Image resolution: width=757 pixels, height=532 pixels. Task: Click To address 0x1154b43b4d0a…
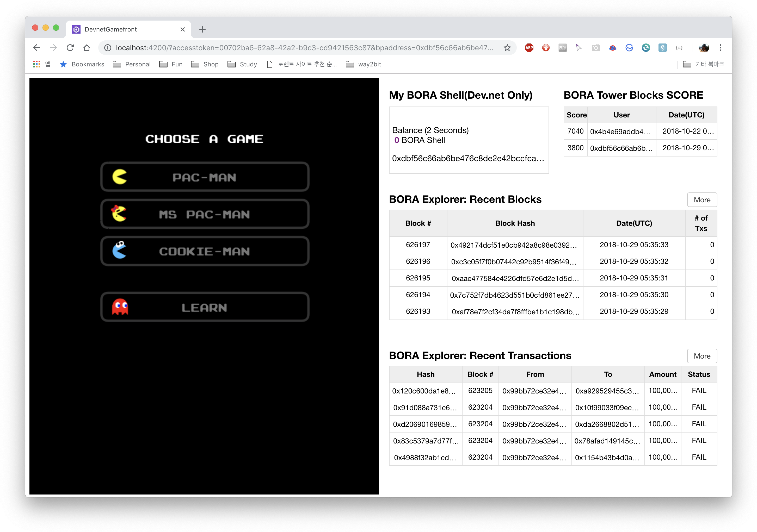pyautogui.click(x=607, y=458)
